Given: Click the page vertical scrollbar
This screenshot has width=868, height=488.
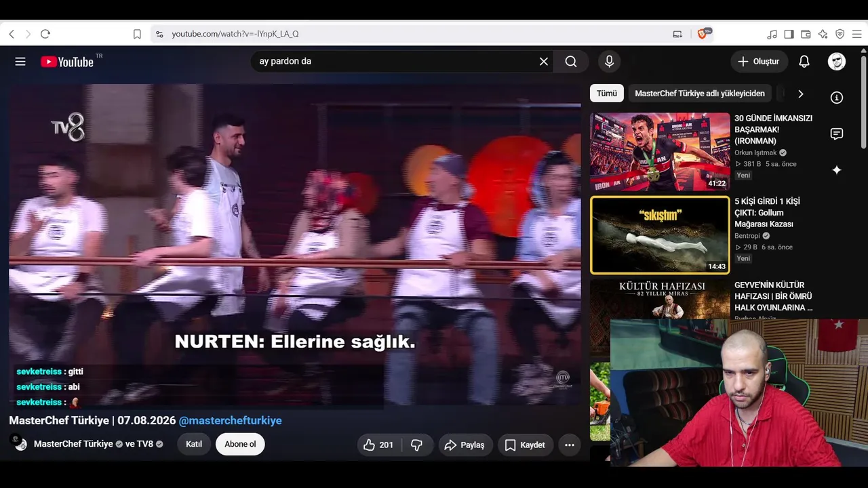Looking at the screenshot, I should click(864, 102).
